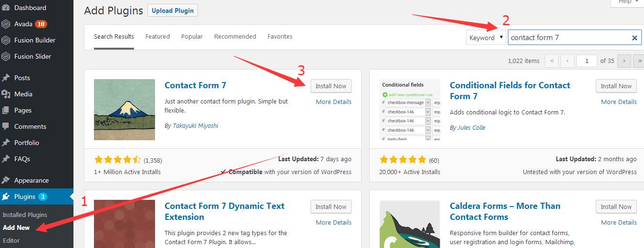644x248 pixels.
Task: Open More Details for Caldera Forms
Action: click(x=619, y=222)
